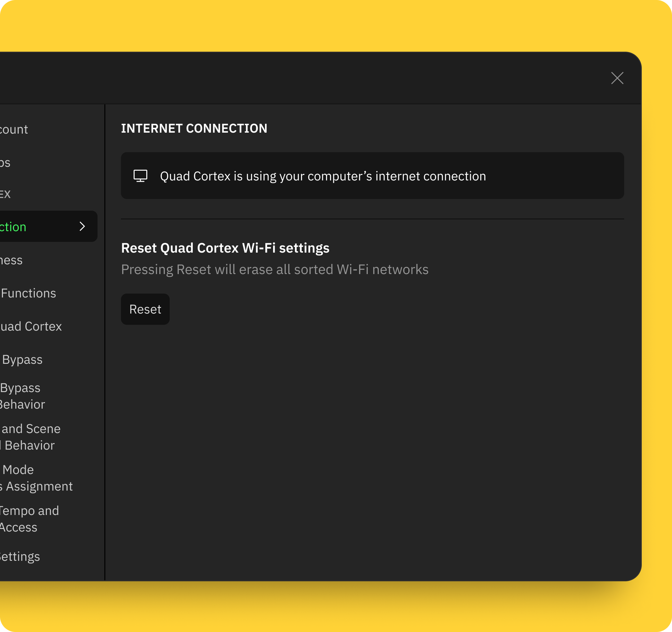Click the chevron arrow on the highlighted sidebar item

click(x=82, y=227)
